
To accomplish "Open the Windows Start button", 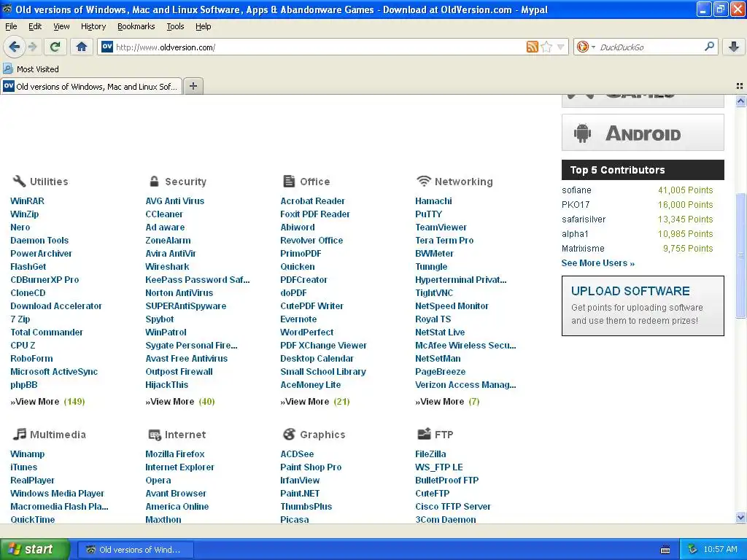I will click(34, 549).
